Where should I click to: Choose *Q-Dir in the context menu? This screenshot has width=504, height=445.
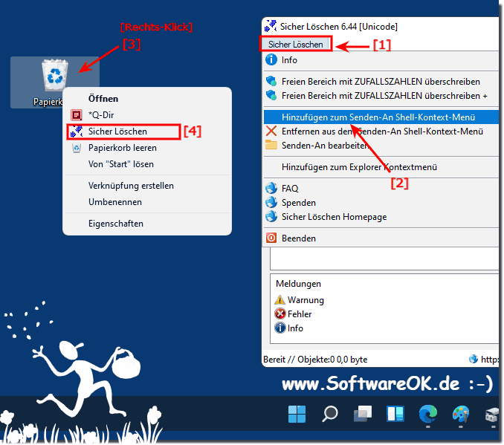147,114
